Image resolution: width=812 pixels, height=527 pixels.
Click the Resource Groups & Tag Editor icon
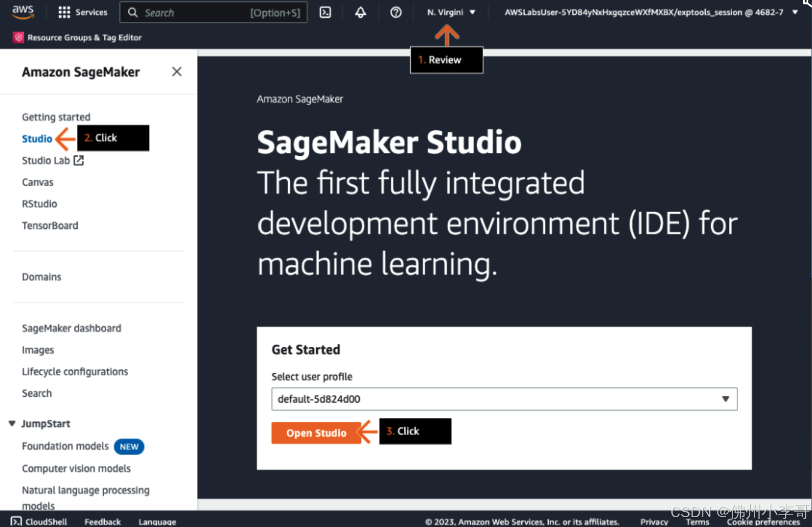18,37
